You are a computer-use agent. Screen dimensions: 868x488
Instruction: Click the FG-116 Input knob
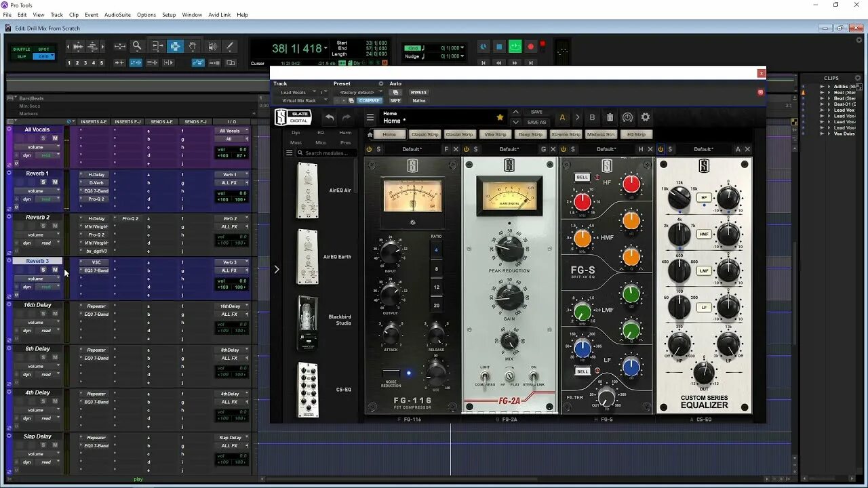point(390,253)
